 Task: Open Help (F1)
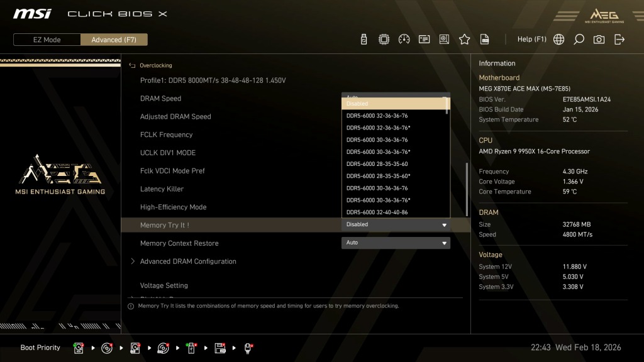pos(531,40)
